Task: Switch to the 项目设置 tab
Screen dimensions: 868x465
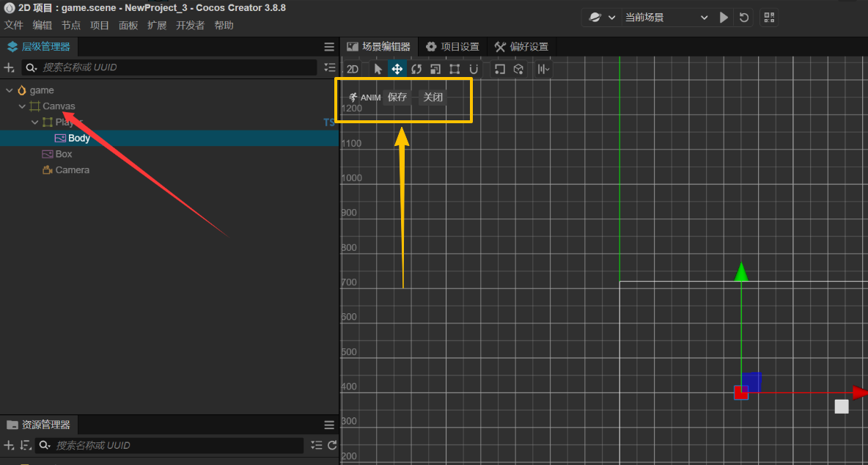Action: [452, 47]
